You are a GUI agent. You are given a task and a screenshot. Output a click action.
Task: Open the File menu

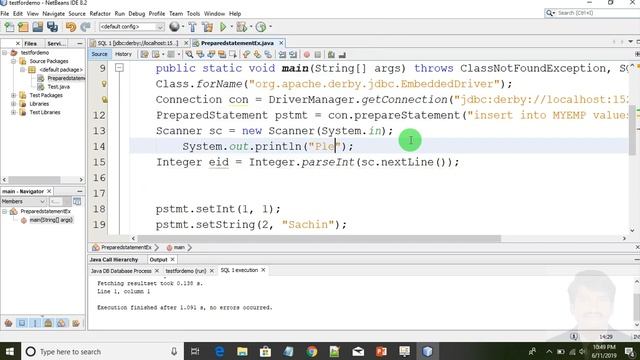click(5, 13)
